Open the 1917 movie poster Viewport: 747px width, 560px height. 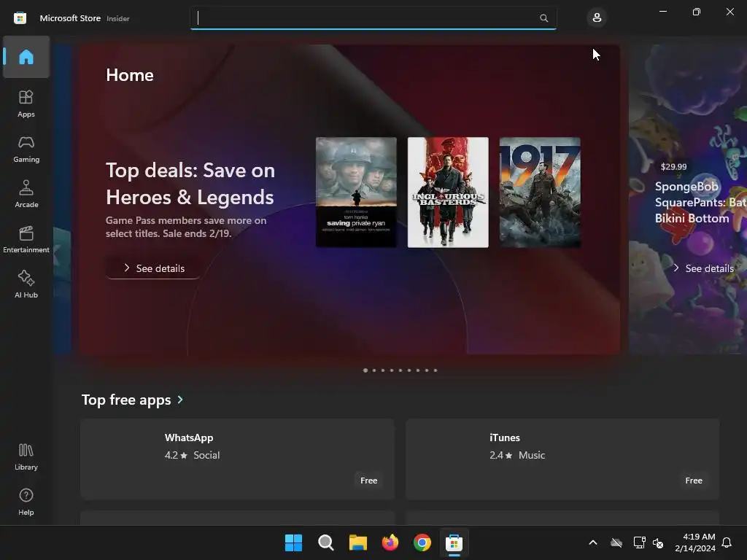coord(540,192)
